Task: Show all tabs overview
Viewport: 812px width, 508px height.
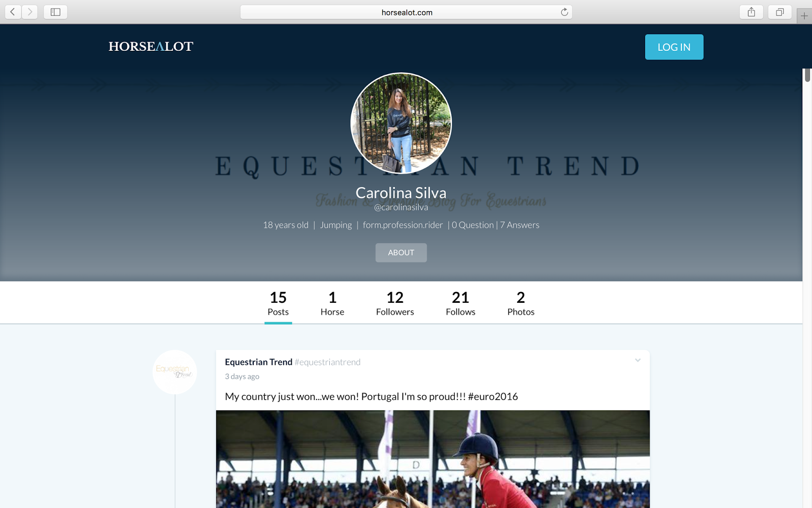Action: 780,12
